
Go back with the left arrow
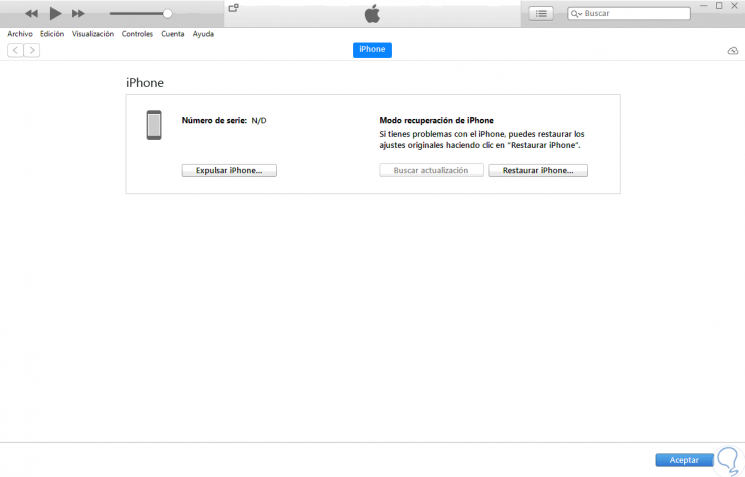tap(15, 50)
